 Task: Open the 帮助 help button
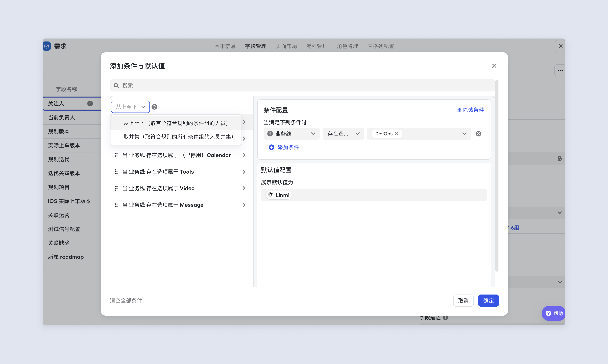pyautogui.click(x=554, y=313)
